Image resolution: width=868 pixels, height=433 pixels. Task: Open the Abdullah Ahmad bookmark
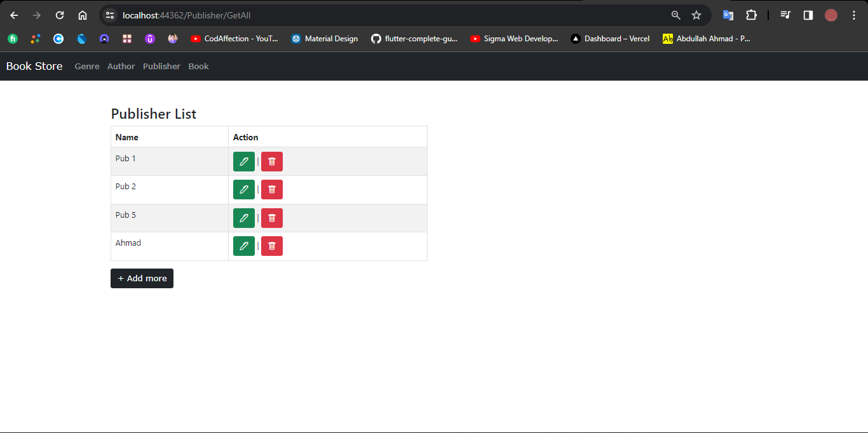tap(707, 39)
